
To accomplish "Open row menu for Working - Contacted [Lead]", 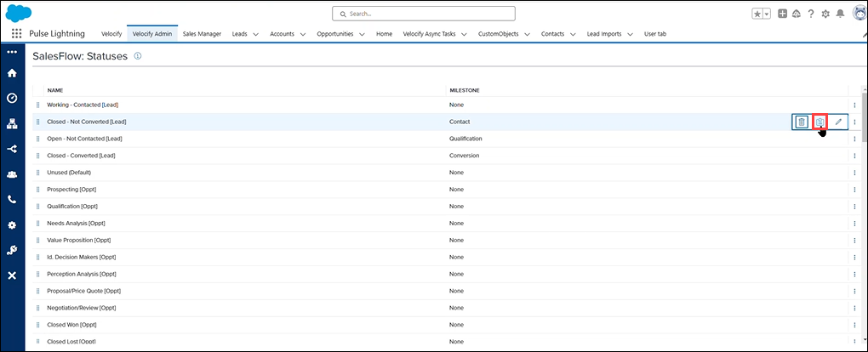I will [854, 105].
